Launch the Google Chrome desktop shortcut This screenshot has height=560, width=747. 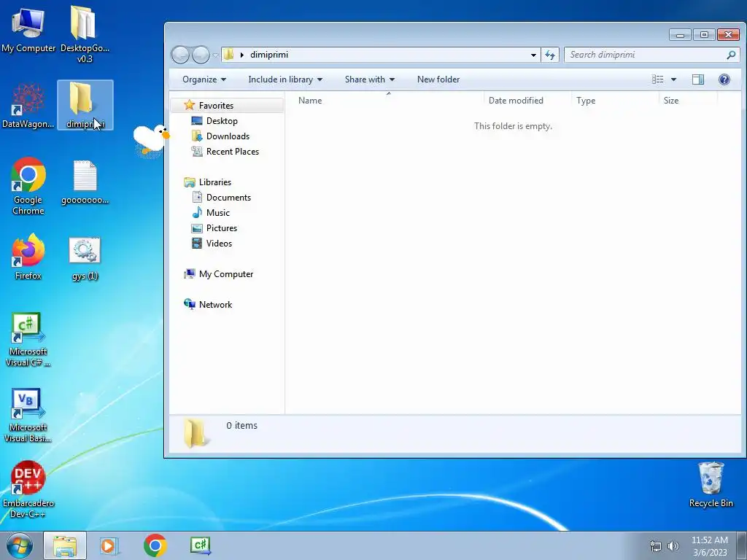pos(28,186)
